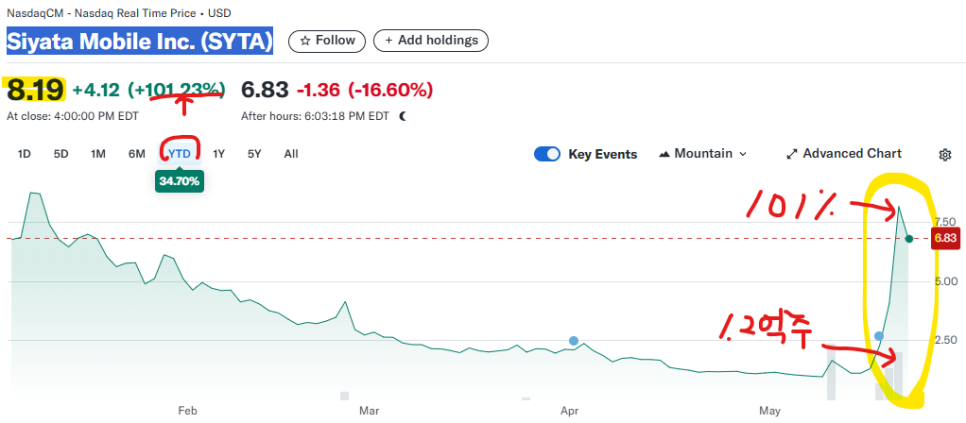Click the 'At close: 4:00:00 PM EDT' text
Screen dimensions: 966x423
[x=73, y=116]
